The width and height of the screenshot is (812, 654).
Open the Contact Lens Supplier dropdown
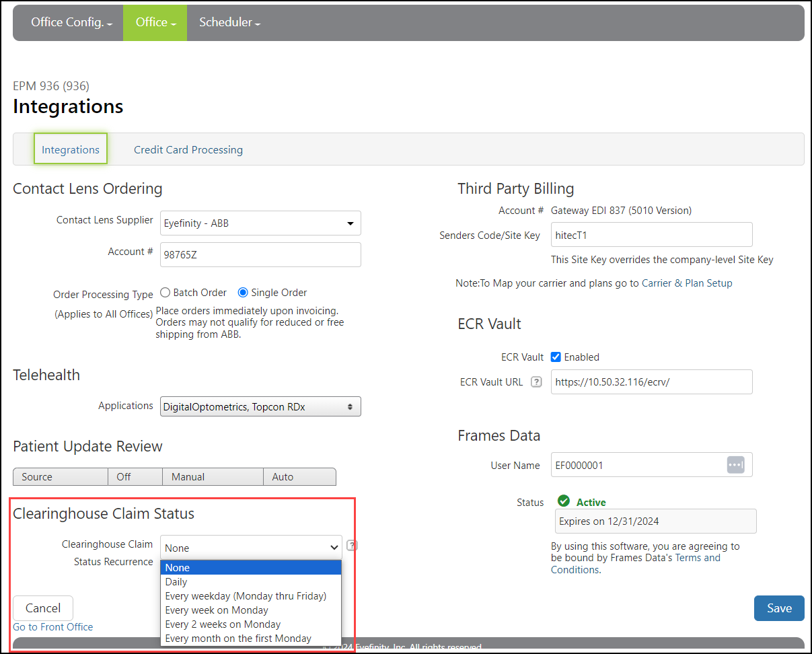click(260, 223)
